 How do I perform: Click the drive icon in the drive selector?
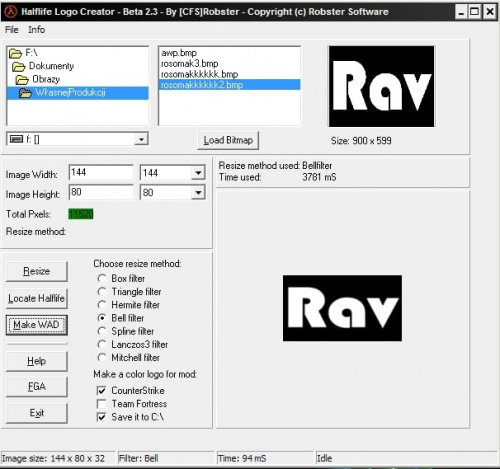[x=16, y=139]
